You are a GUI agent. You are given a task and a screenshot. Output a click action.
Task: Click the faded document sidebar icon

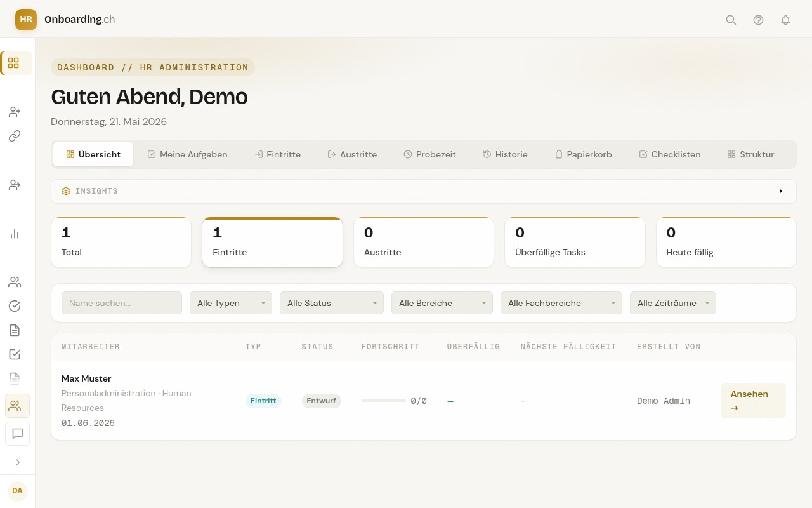[15, 378]
